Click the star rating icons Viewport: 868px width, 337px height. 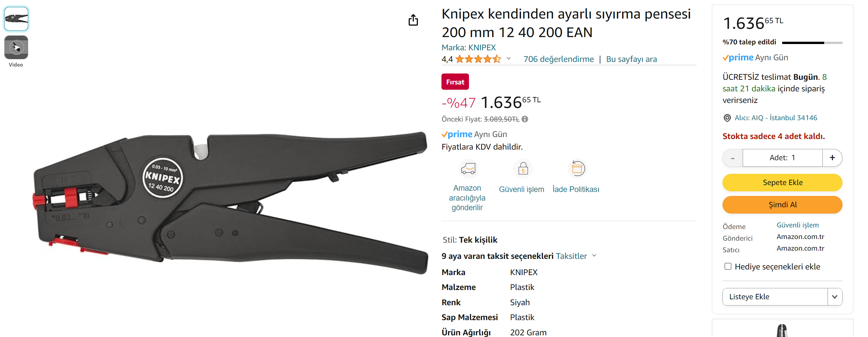click(x=478, y=59)
